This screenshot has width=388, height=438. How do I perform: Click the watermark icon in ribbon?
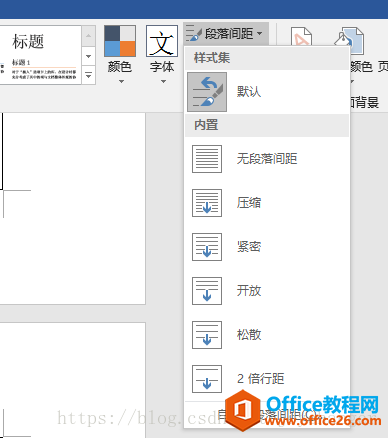pyautogui.click(x=301, y=37)
